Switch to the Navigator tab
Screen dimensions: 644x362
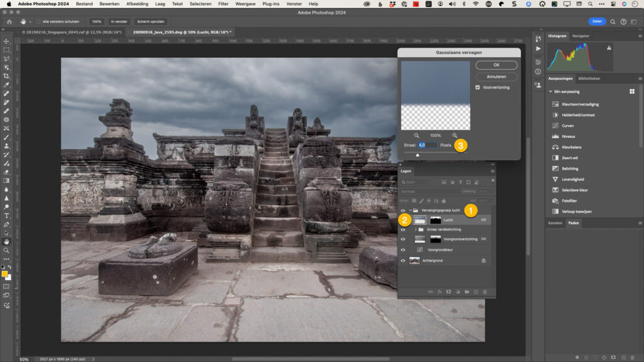tap(580, 36)
